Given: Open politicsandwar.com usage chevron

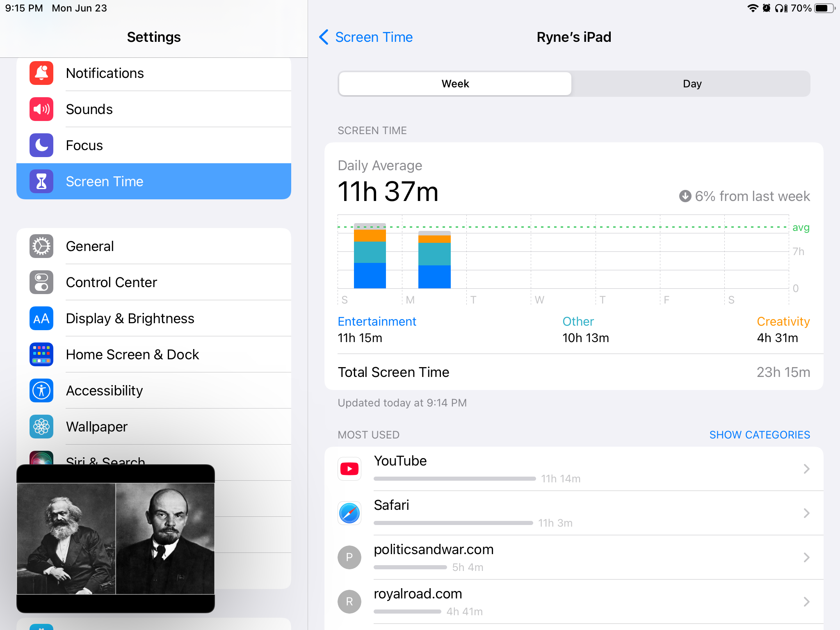Looking at the screenshot, I should (806, 557).
